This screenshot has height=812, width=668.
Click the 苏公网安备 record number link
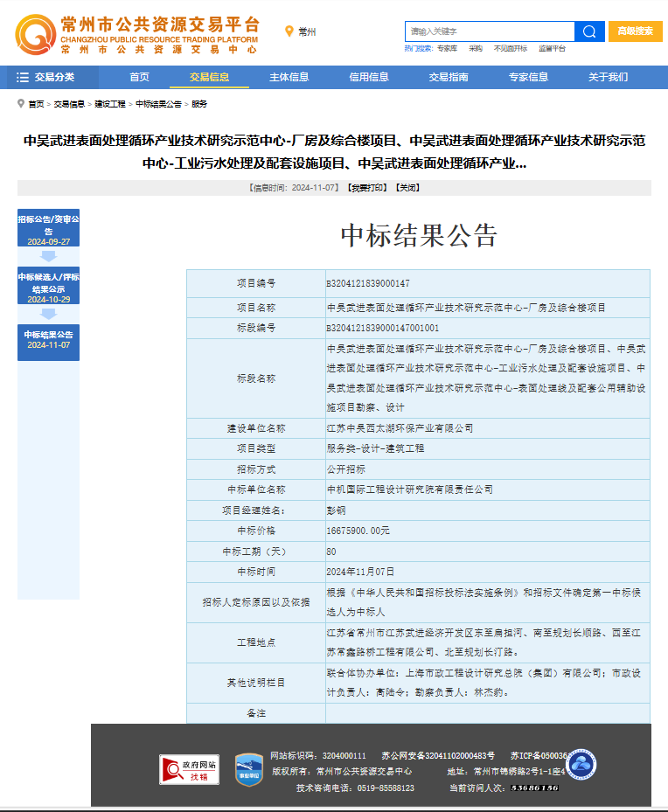(x=438, y=755)
